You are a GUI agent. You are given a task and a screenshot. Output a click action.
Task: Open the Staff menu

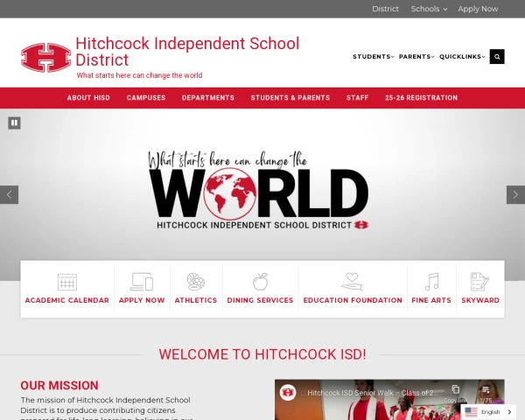click(357, 98)
